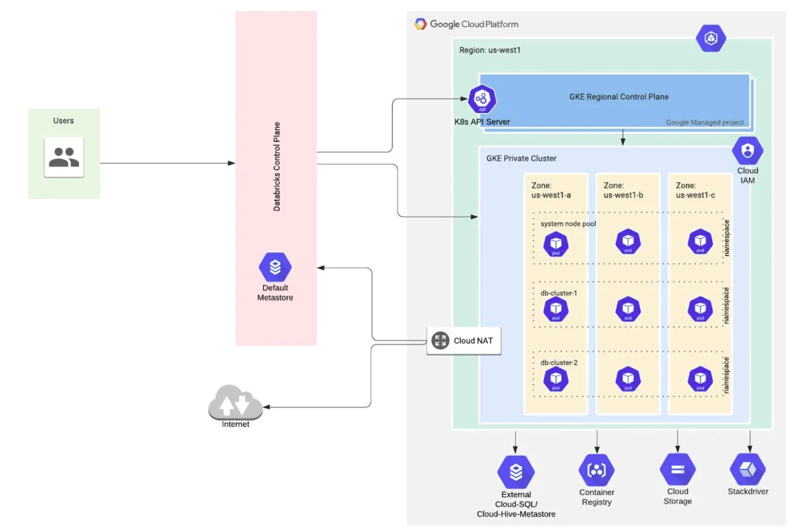The width and height of the screenshot is (801, 532).
Task: Select the K8s API Server icon
Action: [x=482, y=99]
